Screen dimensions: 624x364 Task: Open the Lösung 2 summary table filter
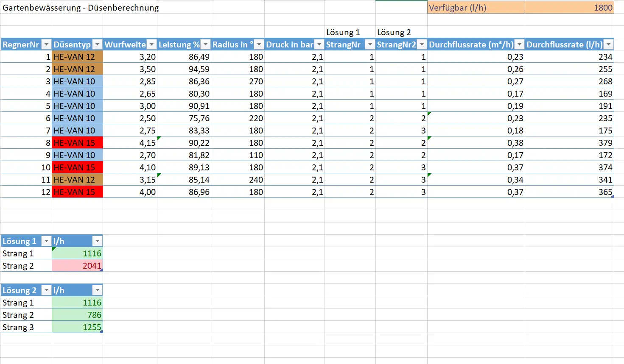47,290
